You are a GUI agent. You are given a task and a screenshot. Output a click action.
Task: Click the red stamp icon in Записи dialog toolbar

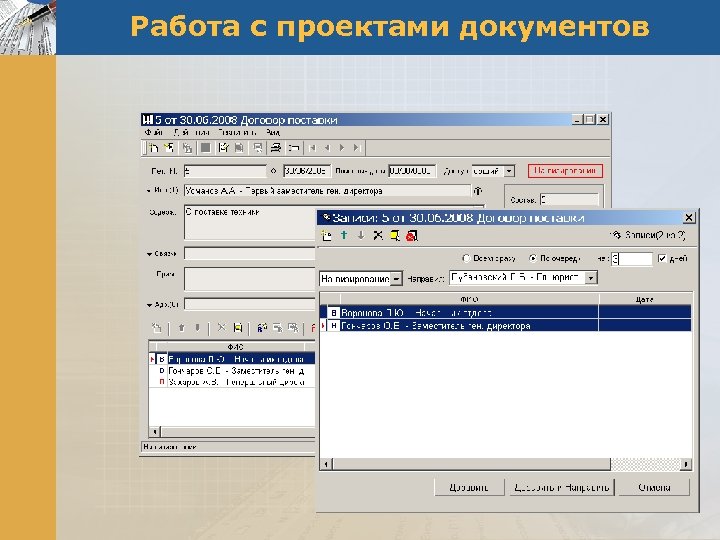[412, 236]
